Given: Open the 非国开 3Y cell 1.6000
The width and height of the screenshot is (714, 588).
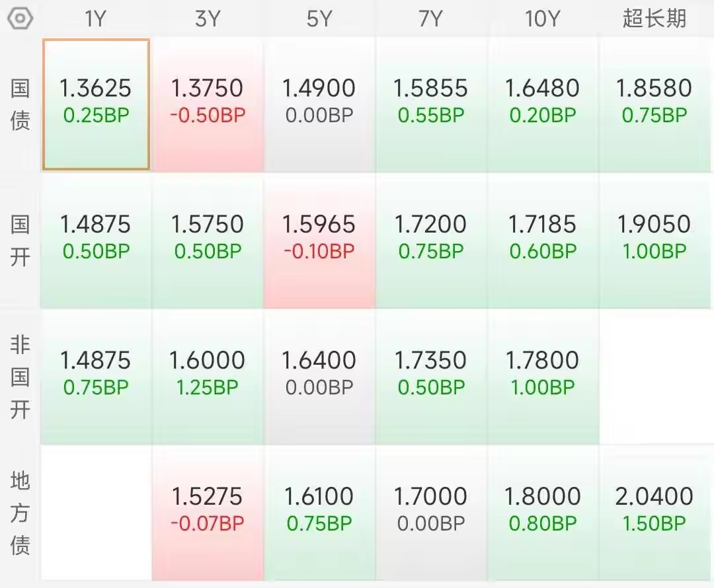Looking at the screenshot, I should [208, 377].
